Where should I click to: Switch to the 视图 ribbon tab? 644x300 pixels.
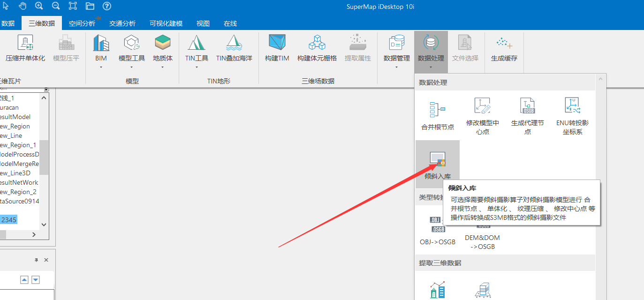pyautogui.click(x=203, y=23)
